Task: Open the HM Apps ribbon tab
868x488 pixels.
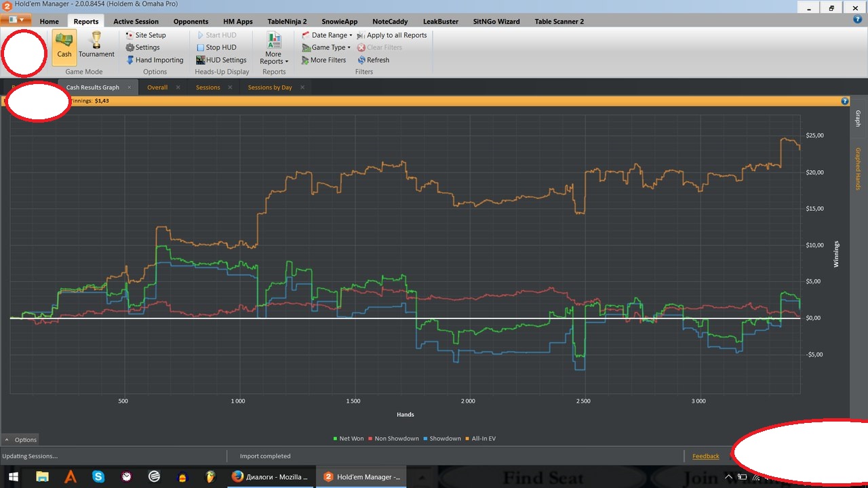Action: click(x=238, y=22)
